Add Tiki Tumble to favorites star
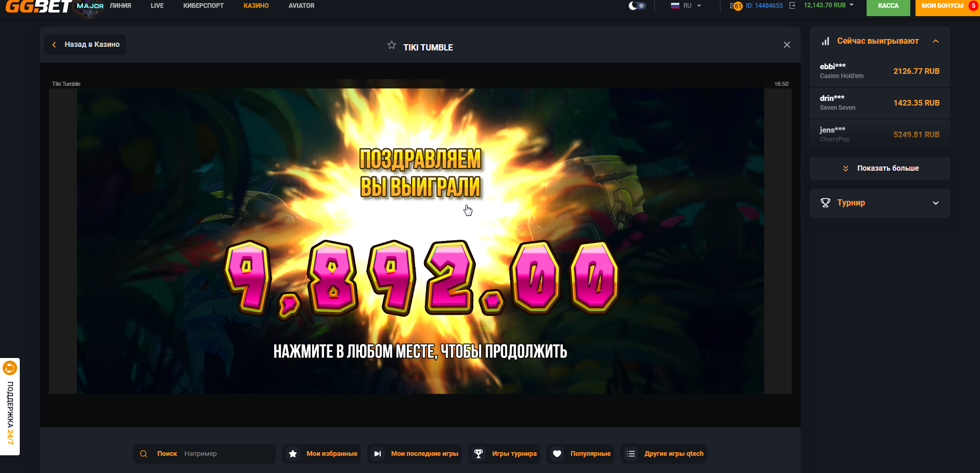980x473 pixels. pyautogui.click(x=392, y=45)
